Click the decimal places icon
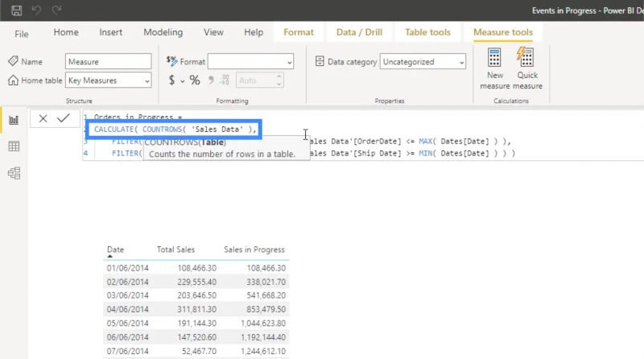This screenshot has width=644, height=359. click(225, 80)
